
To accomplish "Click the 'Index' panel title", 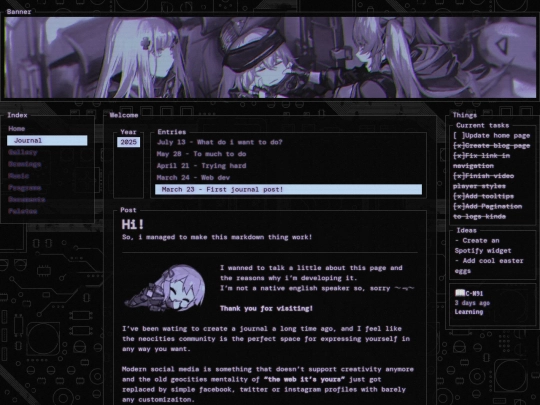I will point(17,115).
